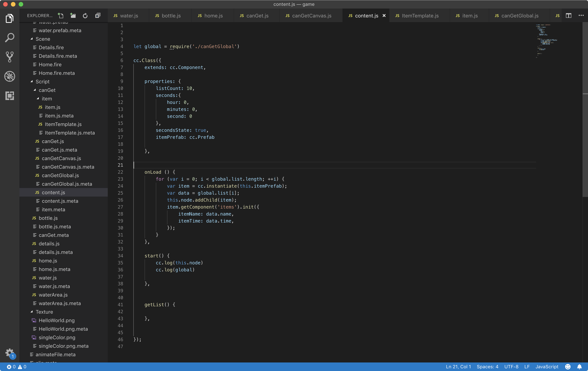Open the Source Control view
Viewport: 588px width, 371px height.
(x=9, y=57)
